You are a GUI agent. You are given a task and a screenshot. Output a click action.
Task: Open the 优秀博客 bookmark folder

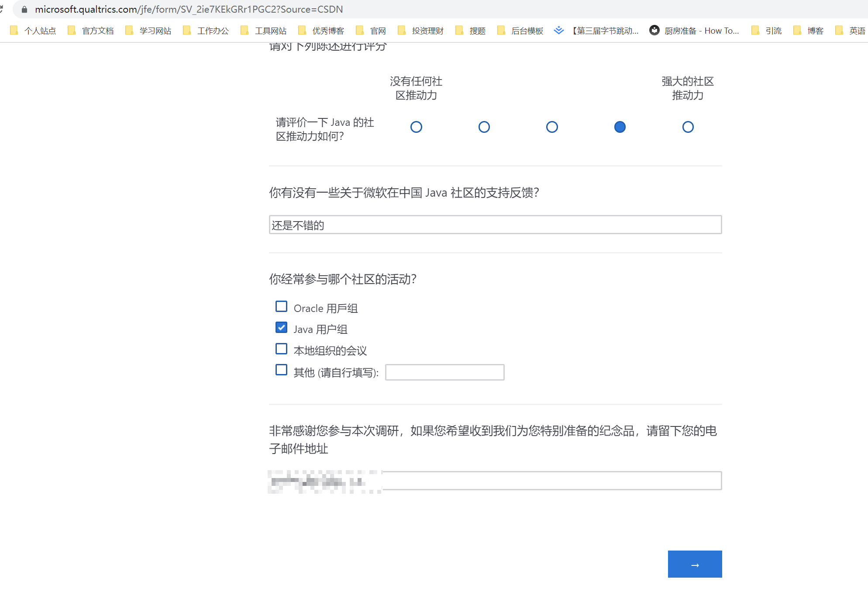pos(321,31)
